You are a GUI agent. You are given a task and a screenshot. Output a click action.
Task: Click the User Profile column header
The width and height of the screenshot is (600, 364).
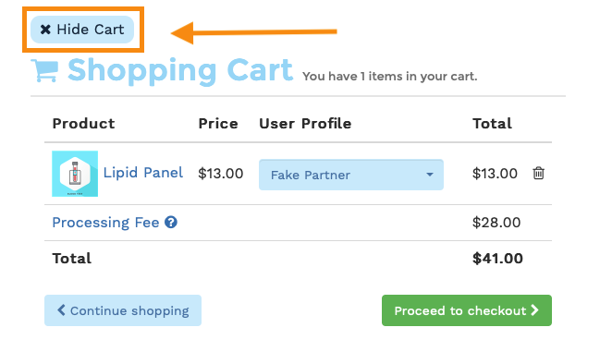click(x=305, y=124)
